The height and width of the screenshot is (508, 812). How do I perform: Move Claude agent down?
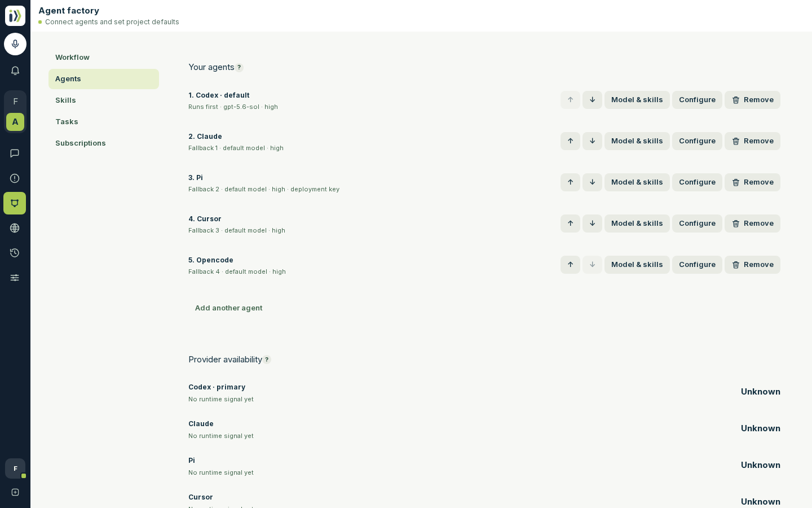pos(592,141)
